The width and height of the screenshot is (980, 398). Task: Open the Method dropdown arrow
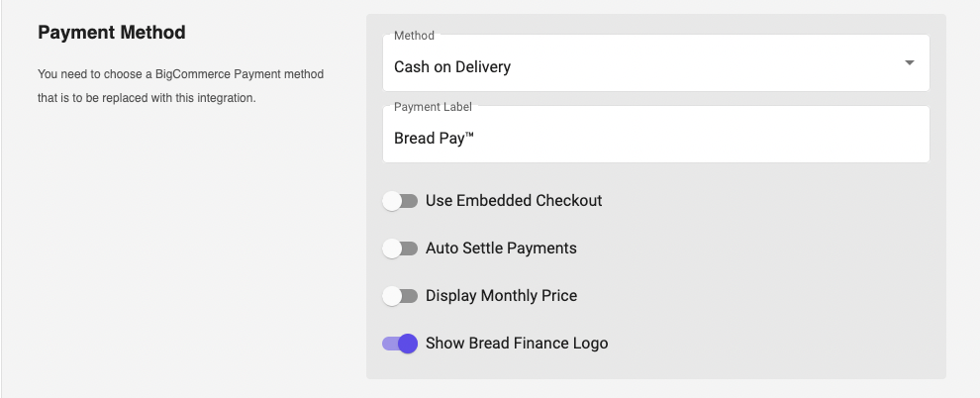pos(909,64)
